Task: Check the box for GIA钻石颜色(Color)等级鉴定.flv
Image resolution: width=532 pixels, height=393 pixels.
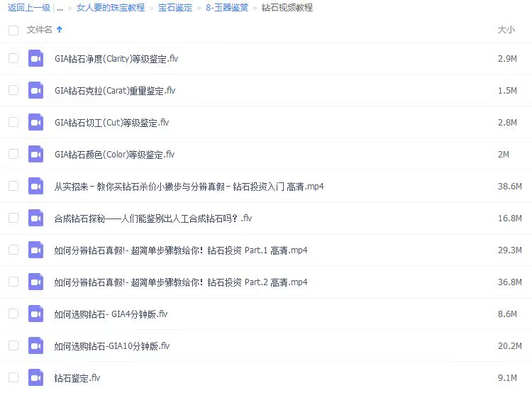Action: click(13, 154)
